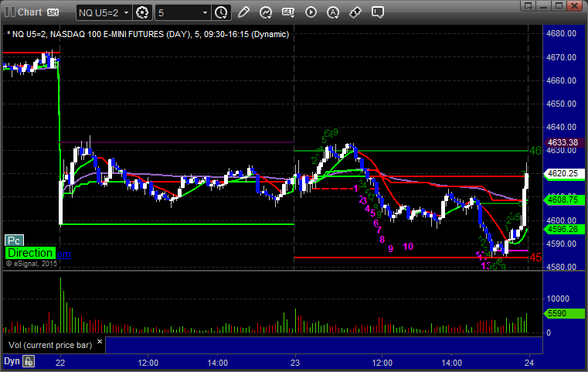Click the blue 'om' link beside Direction
Screen dimensions: 588x372
pos(63,254)
